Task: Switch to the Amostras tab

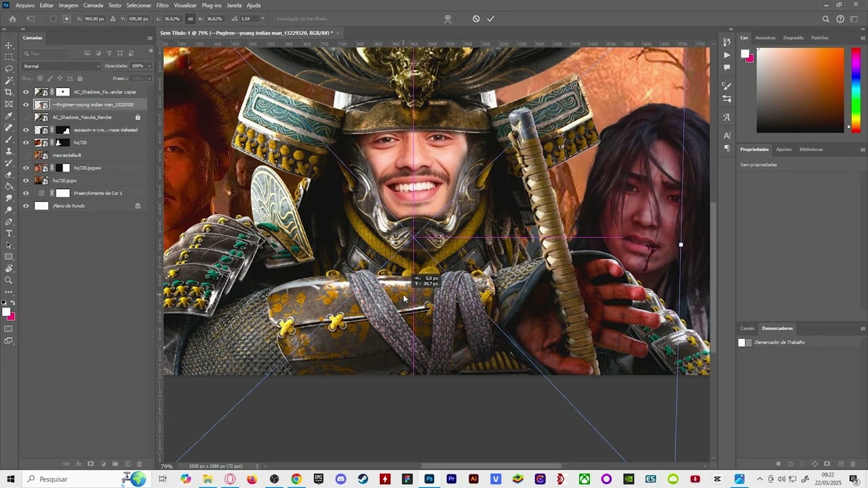Action: 765,38
